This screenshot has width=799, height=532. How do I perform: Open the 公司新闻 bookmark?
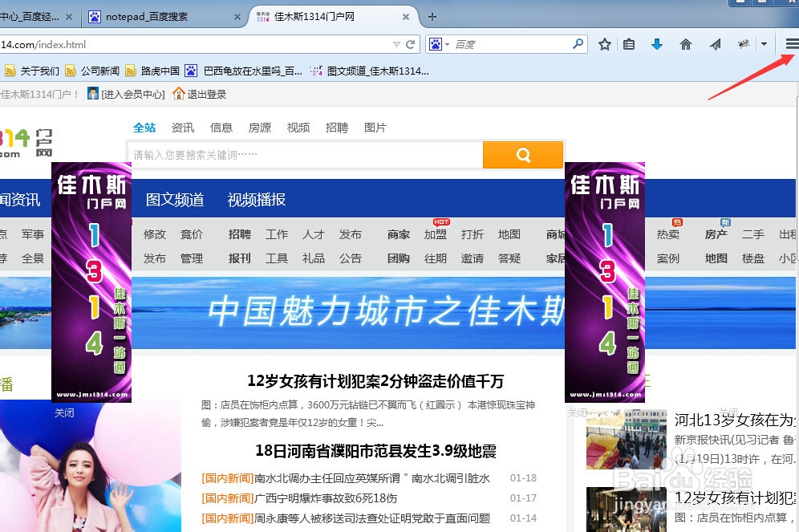(x=92, y=71)
